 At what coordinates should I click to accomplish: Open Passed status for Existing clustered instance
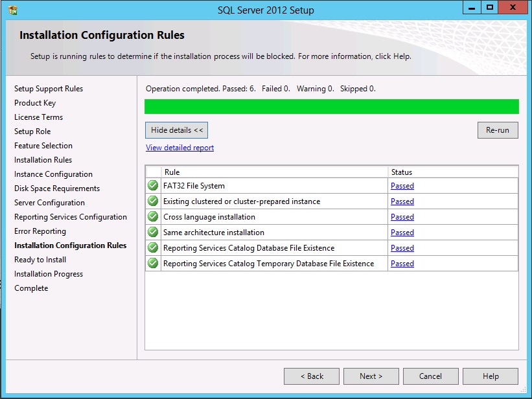(x=402, y=201)
